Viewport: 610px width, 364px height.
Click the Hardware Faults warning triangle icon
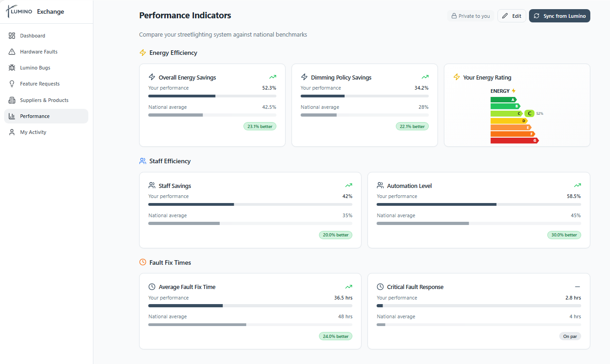(x=12, y=52)
